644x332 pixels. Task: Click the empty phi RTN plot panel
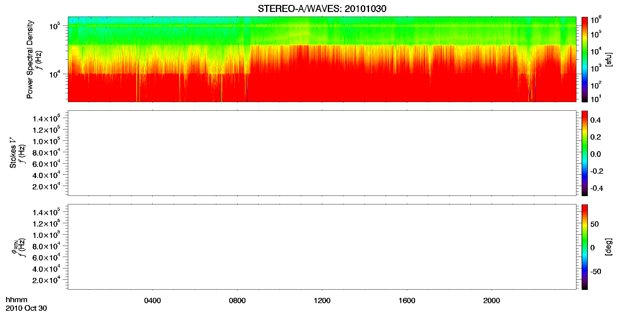322,247
